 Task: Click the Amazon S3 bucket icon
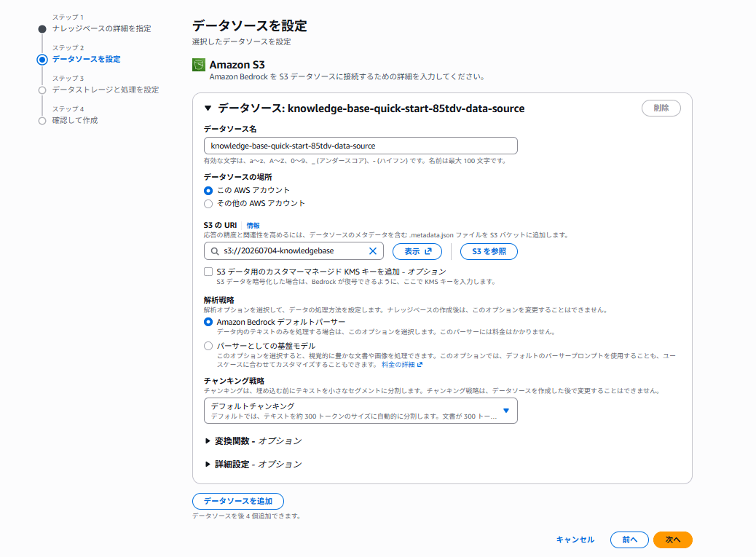pyautogui.click(x=199, y=65)
